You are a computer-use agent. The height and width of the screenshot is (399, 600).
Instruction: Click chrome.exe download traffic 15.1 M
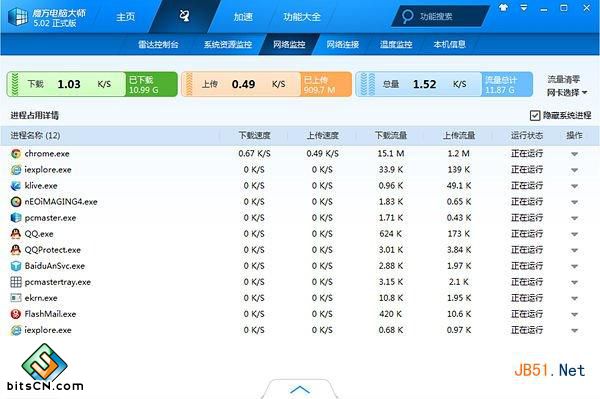(391, 154)
